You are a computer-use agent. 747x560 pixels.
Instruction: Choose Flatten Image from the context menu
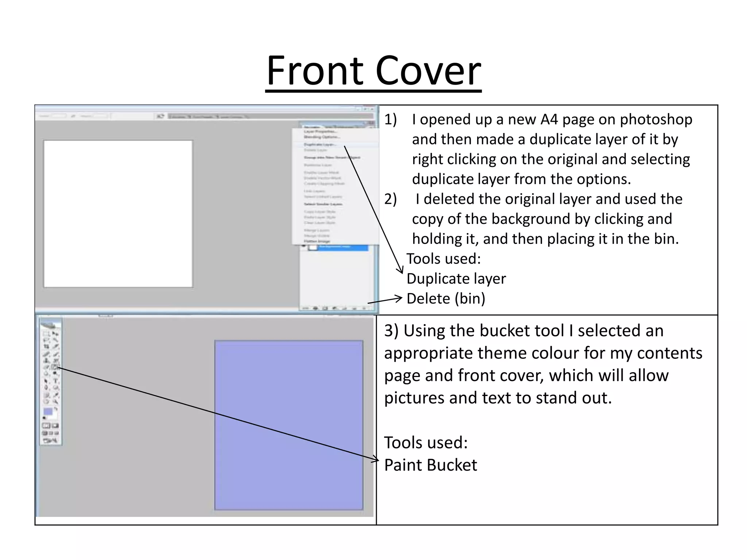click(317, 241)
